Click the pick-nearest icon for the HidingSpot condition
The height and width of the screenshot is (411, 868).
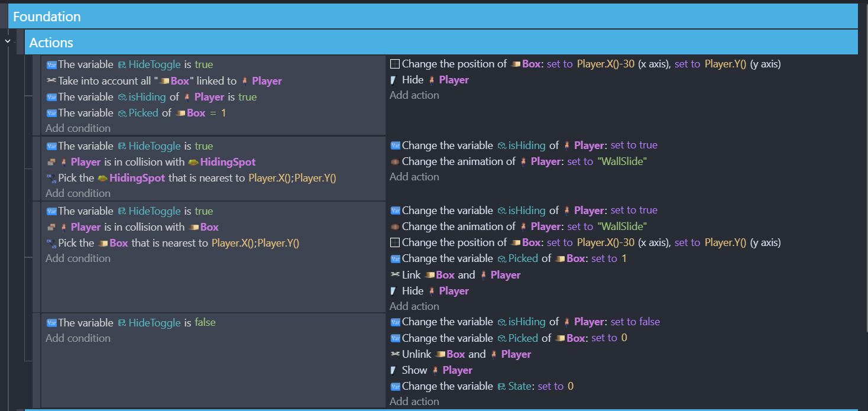(51, 178)
